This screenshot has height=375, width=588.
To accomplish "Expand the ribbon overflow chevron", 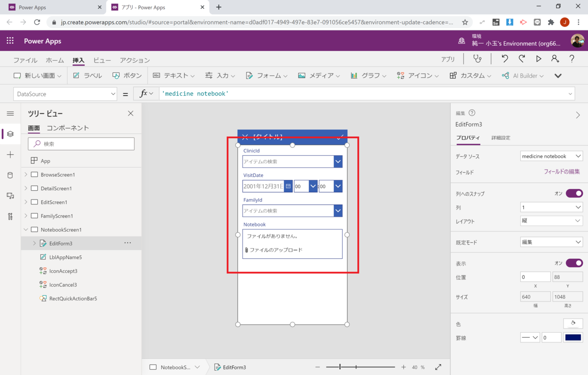I will pos(558,75).
